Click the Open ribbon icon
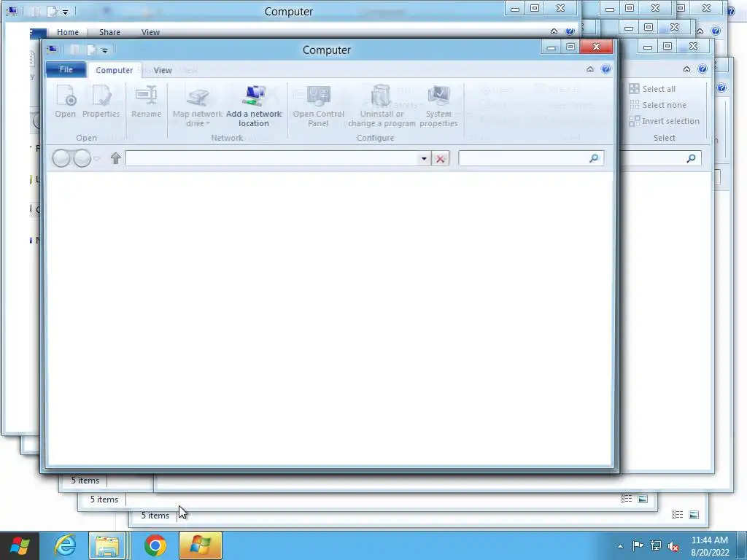 tap(65, 101)
